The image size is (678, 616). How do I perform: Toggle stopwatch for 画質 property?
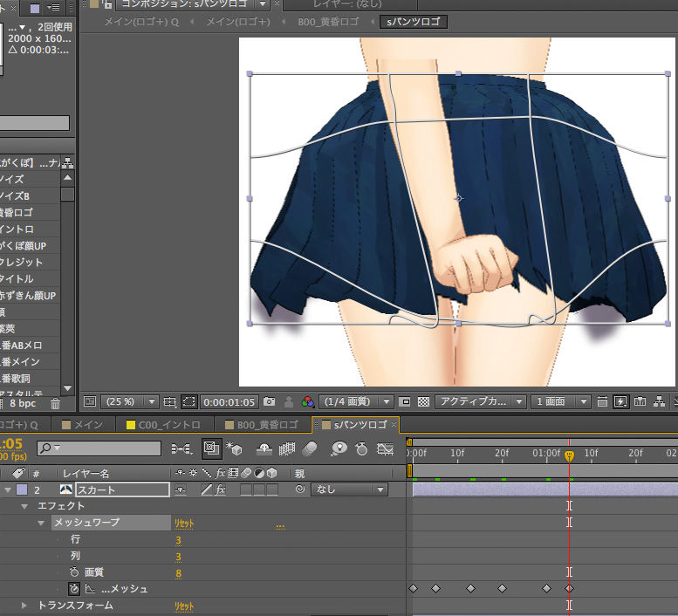coord(74,572)
